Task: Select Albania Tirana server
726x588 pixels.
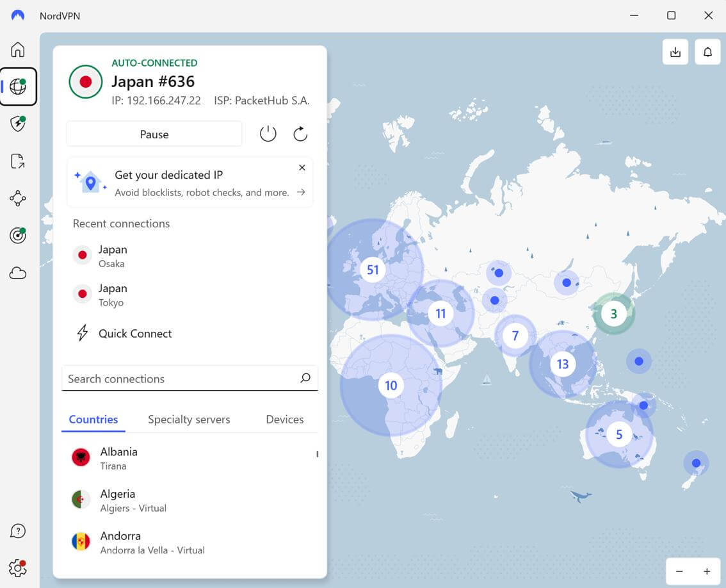Action: tap(190, 458)
